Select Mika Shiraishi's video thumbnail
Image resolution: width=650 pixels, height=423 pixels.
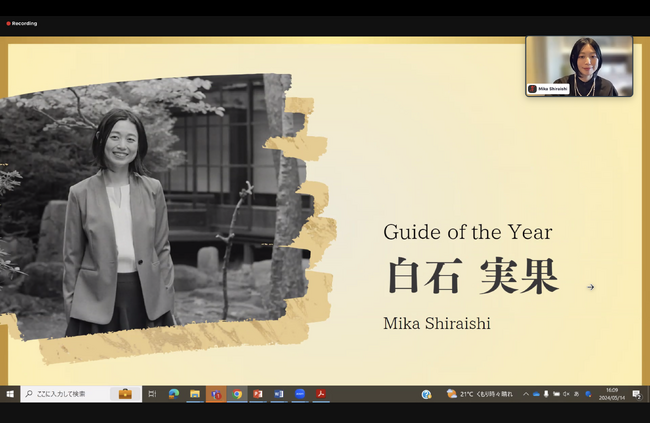pyautogui.click(x=579, y=66)
